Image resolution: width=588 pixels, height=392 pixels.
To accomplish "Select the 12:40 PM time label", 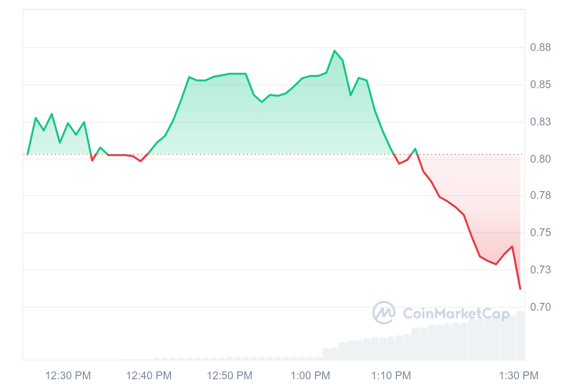I will 149,376.
